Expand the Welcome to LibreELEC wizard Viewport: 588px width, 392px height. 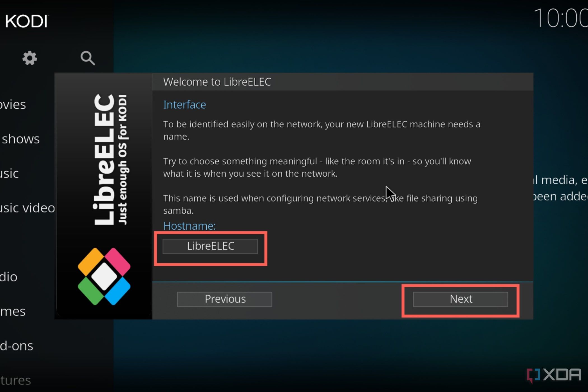click(218, 81)
